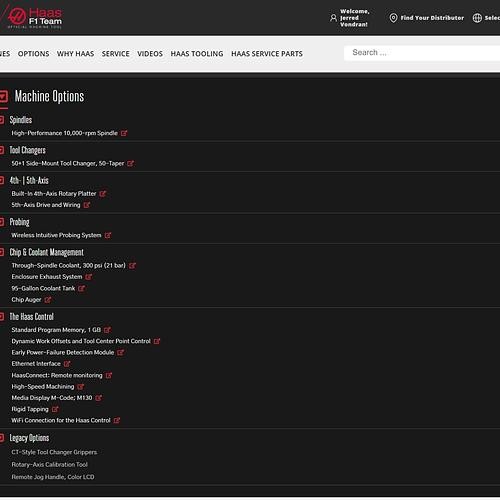Open external link icon for WiFi Connection
Screen dimensions: 500x500
(117, 421)
